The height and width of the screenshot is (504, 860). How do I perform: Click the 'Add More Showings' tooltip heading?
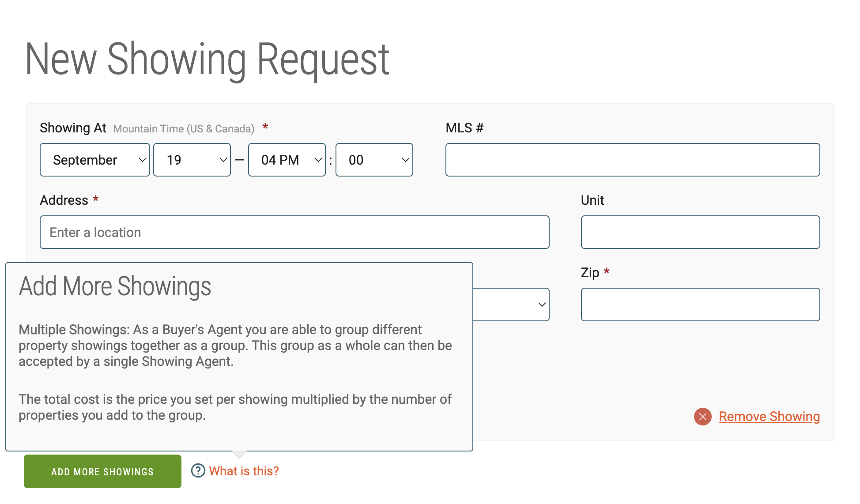coord(115,286)
